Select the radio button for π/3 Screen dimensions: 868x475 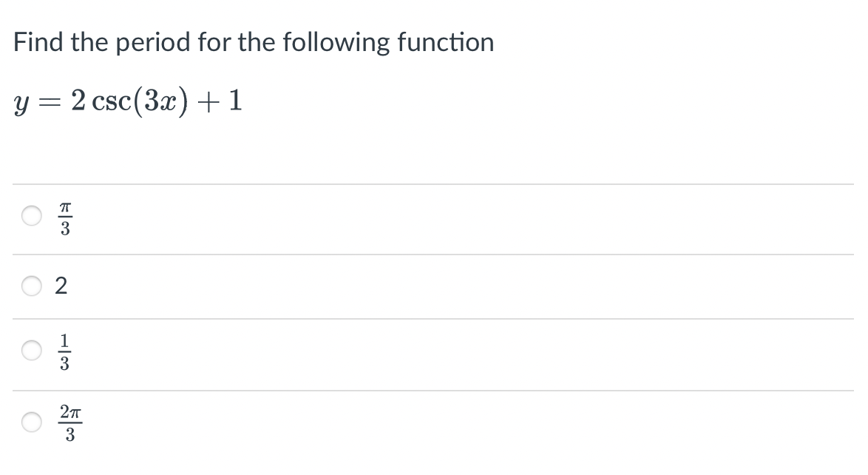pos(32,215)
